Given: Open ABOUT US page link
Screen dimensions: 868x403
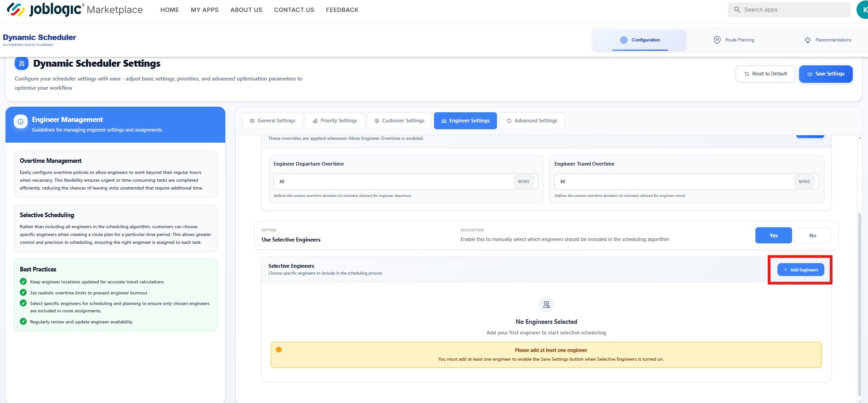Looking at the screenshot, I should [246, 10].
